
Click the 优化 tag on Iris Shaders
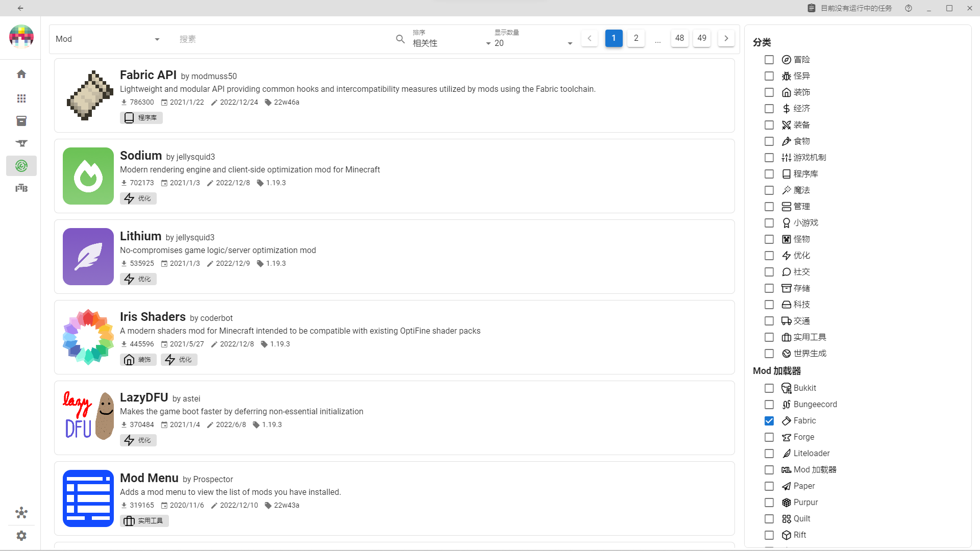[x=179, y=360]
